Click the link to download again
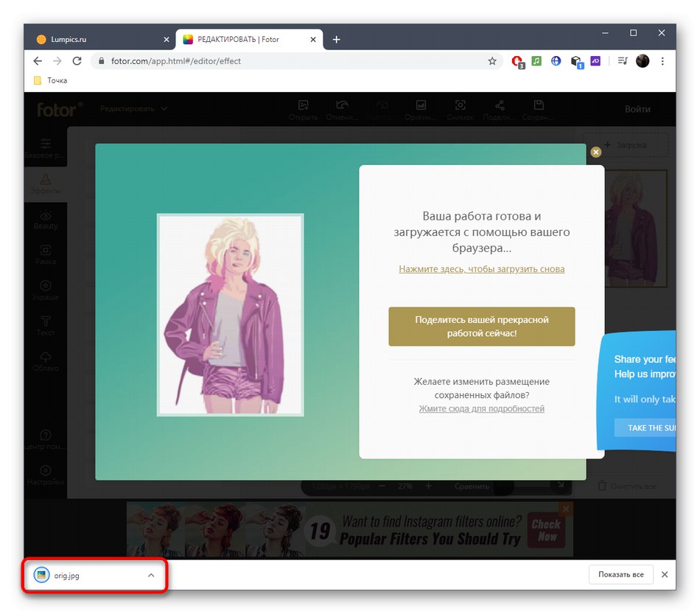The height and width of the screenshot is (614, 700). pos(481,269)
